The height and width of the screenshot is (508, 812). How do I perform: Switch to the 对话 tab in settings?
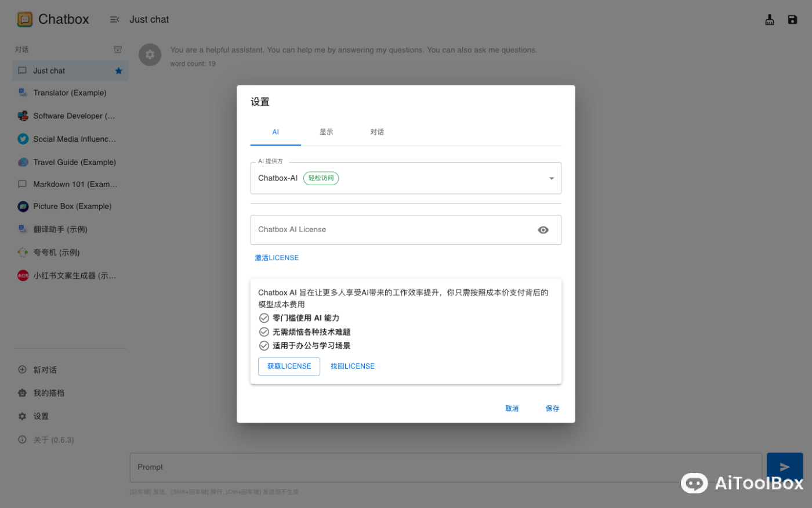click(x=377, y=132)
